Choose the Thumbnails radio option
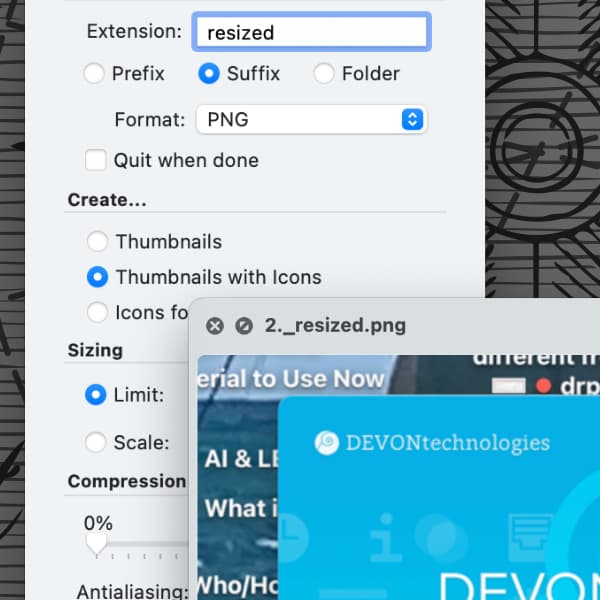 (97, 241)
